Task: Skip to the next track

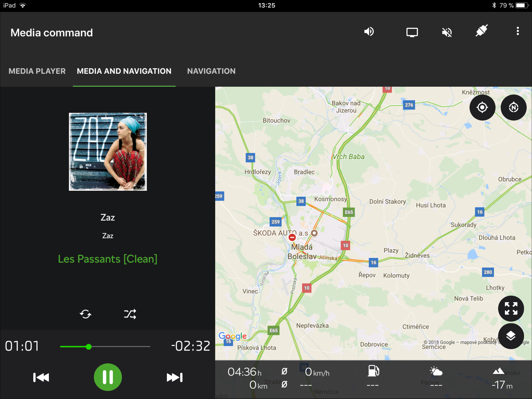Action: 175,377
